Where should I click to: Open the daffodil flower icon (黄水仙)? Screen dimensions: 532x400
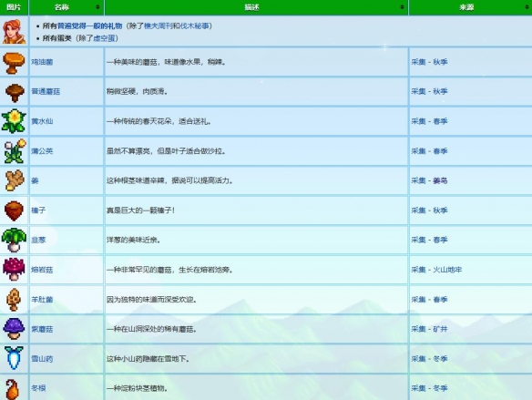tap(14, 121)
